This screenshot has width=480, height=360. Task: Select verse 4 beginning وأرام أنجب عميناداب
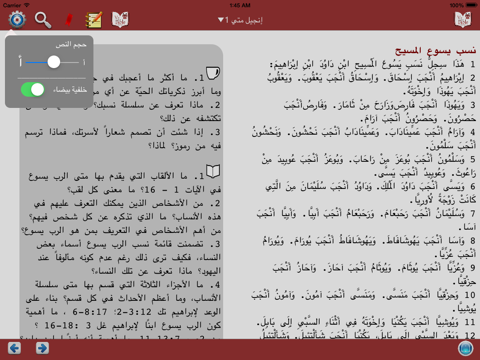click(364, 139)
